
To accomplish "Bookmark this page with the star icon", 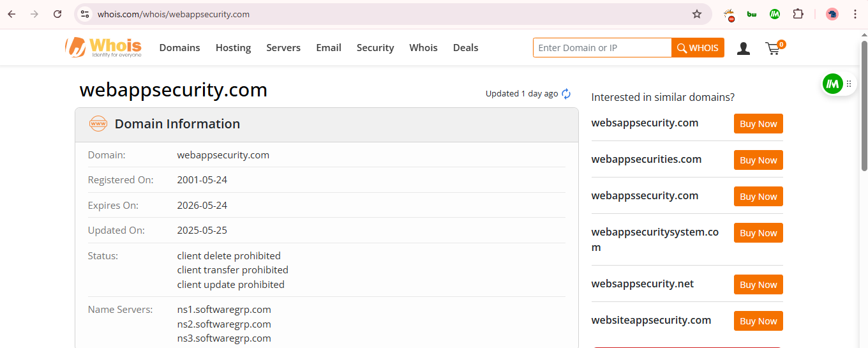I will tap(697, 14).
